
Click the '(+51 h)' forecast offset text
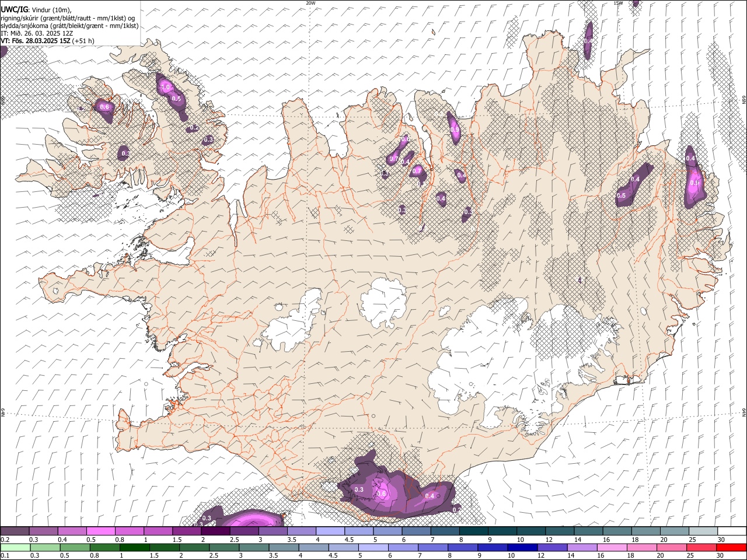click(83, 41)
